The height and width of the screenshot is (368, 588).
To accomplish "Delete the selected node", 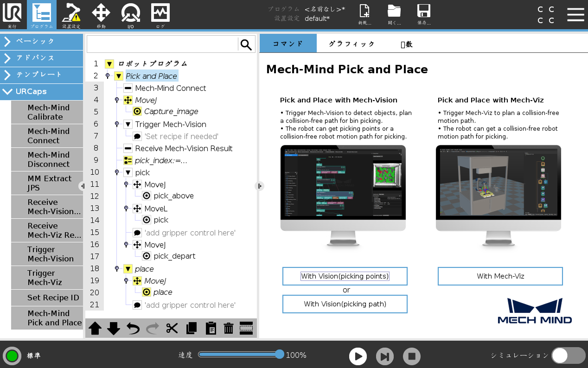I will (228, 328).
